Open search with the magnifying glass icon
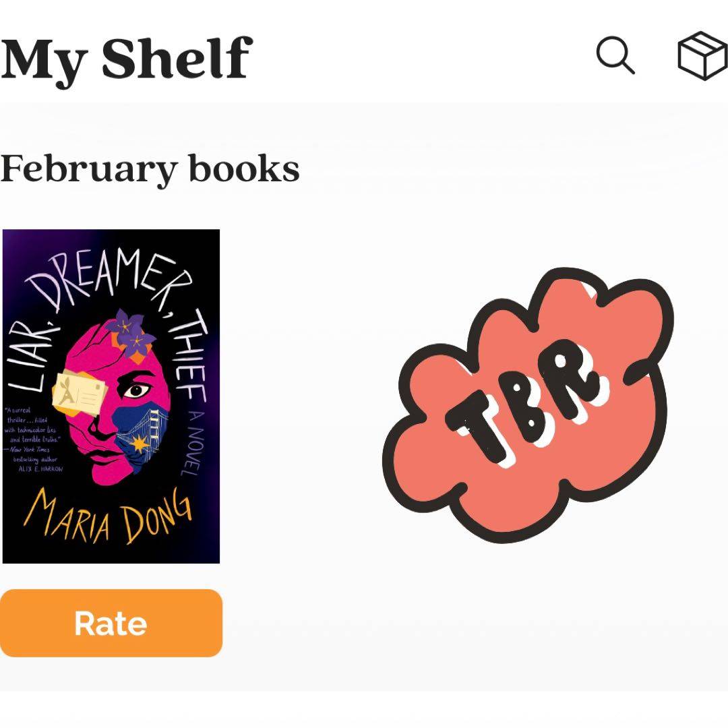The width and height of the screenshot is (728, 728). point(615,55)
